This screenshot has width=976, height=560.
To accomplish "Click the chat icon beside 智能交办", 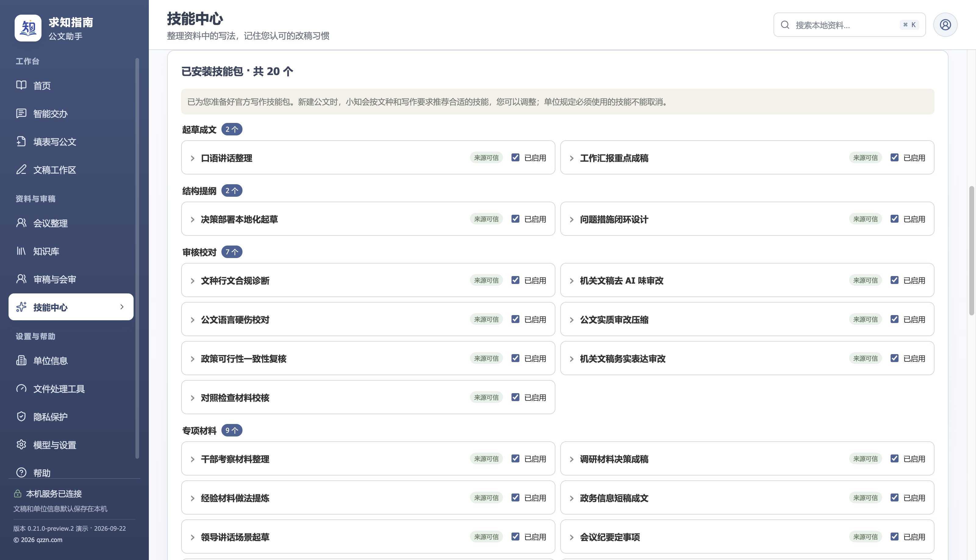I will click(x=21, y=113).
